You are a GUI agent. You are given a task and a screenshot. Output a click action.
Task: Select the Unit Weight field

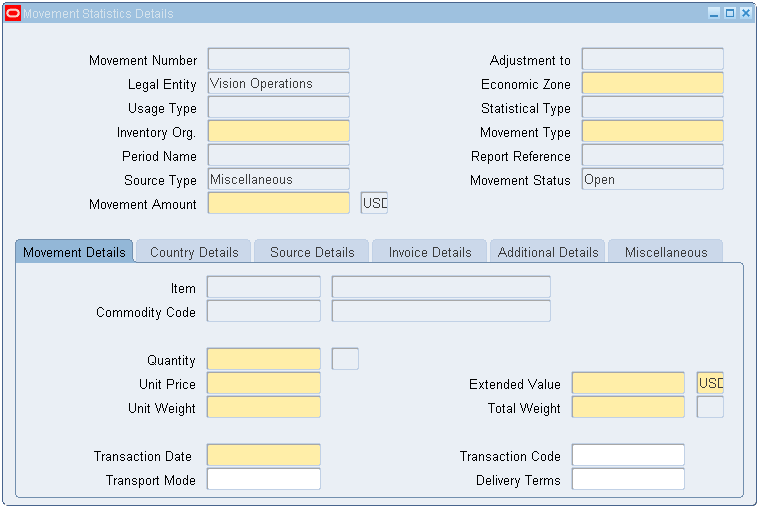(x=264, y=407)
